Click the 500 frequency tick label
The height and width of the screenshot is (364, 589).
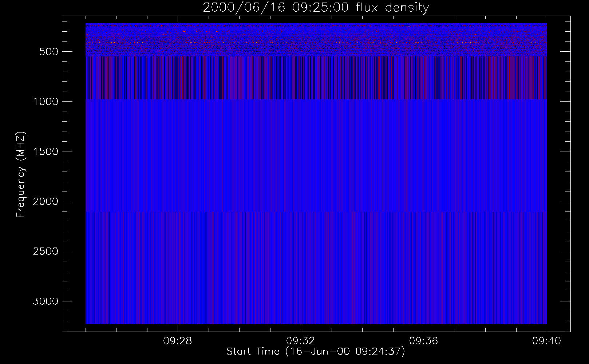tap(49, 52)
